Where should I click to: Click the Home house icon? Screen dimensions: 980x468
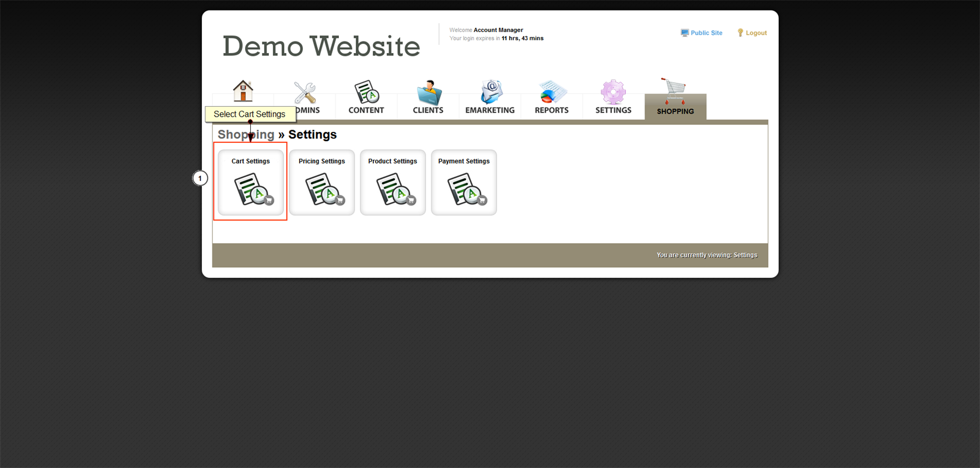243,91
